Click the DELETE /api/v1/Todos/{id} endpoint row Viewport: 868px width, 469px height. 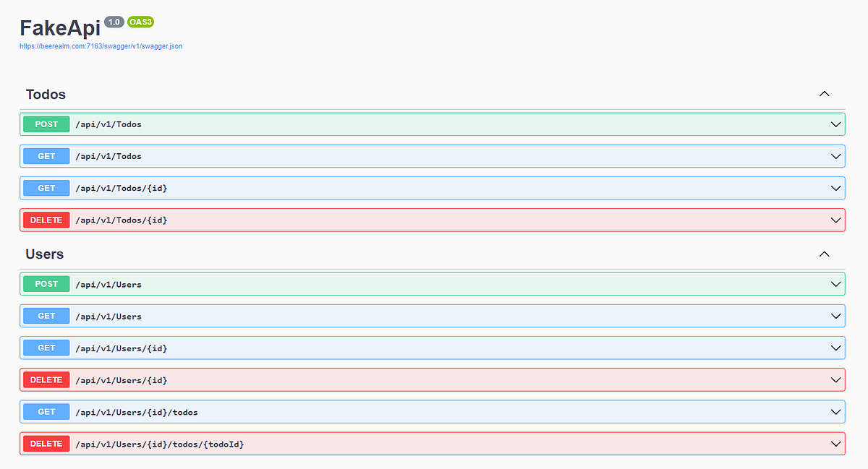(434, 220)
